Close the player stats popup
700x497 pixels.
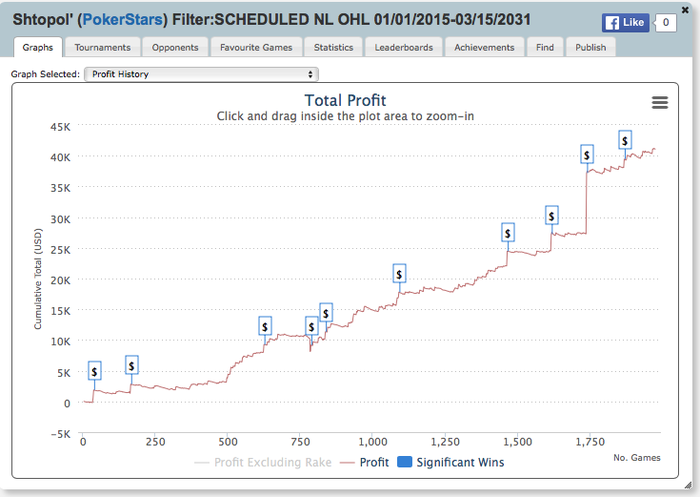point(685,10)
